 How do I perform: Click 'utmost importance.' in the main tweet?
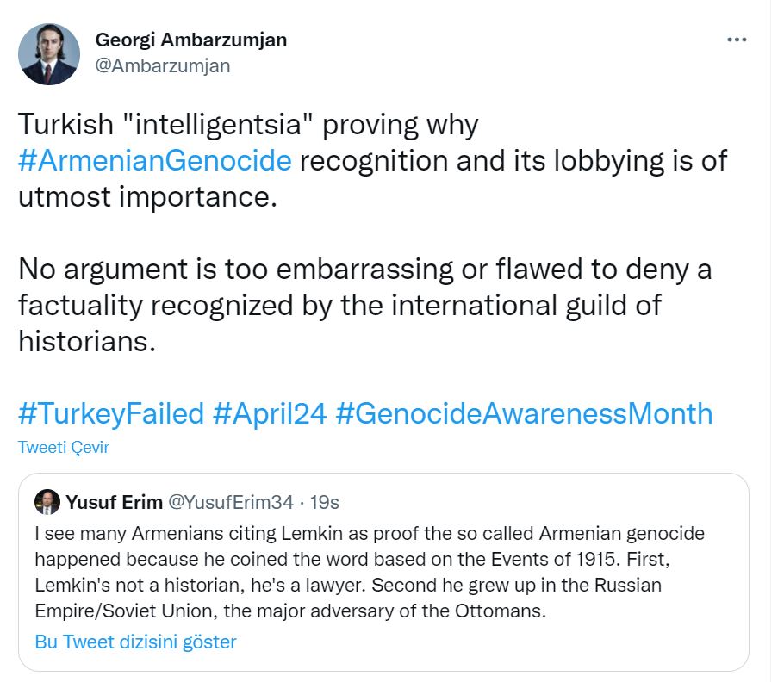click(148, 196)
